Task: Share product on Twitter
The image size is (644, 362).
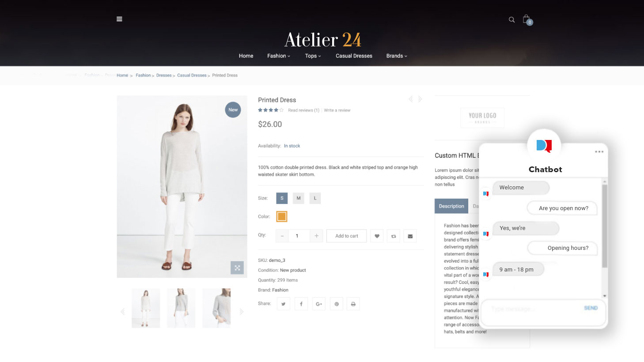Action: point(284,304)
